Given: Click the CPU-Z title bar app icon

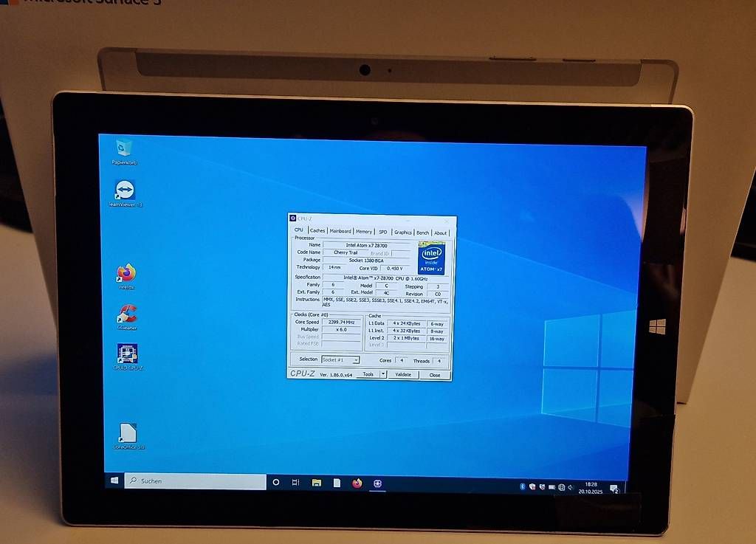Looking at the screenshot, I should (292, 218).
